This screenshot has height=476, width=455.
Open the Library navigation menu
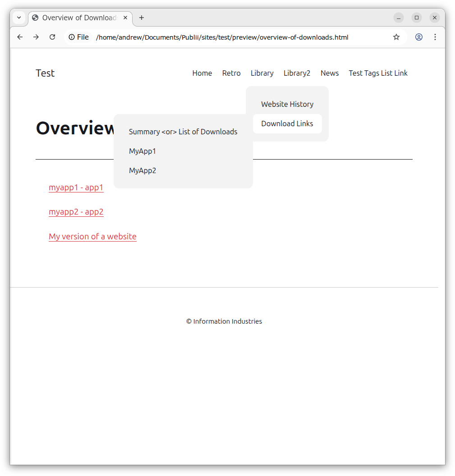[262, 73]
